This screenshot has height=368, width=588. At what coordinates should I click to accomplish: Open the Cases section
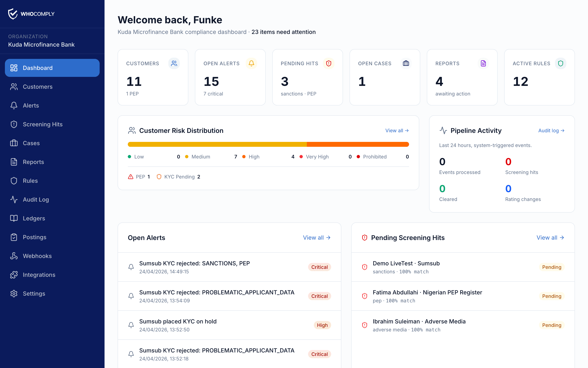click(52, 143)
